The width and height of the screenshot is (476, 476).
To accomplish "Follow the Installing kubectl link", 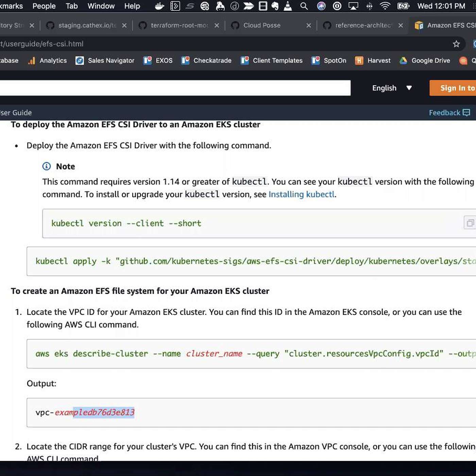I will [x=302, y=194].
